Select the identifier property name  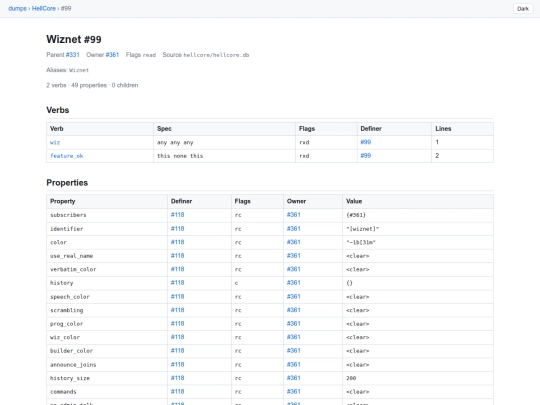tap(66, 229)
